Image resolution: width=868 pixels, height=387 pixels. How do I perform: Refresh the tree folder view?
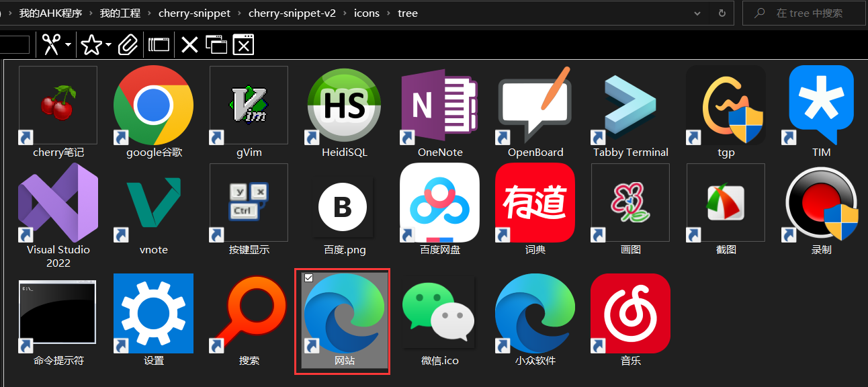pyautogui.click(x=722, y=13)
